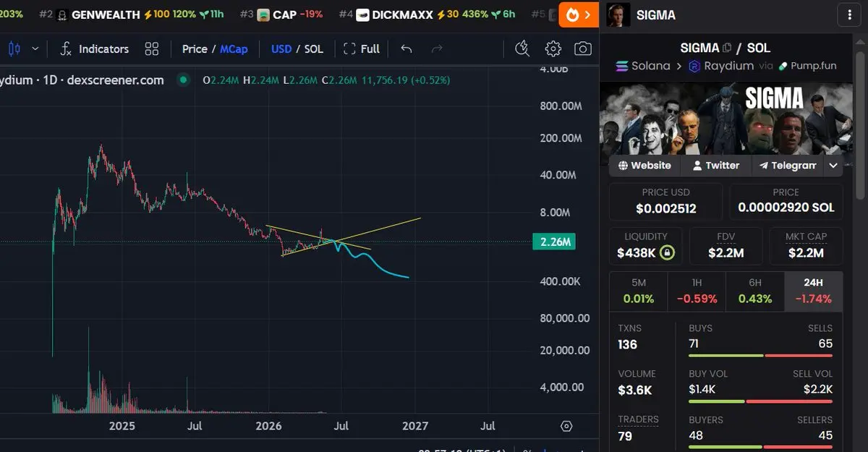Image resolution: width=868 pixels, height=452 pixels.
Task: Click the 400.00K price axis label
Action: (x=561, y=281)
